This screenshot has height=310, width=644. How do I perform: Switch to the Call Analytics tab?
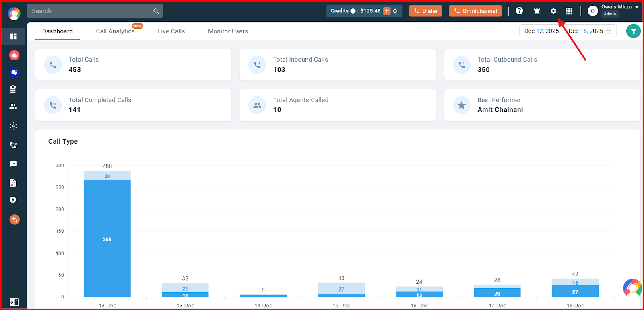pos(115,31)
